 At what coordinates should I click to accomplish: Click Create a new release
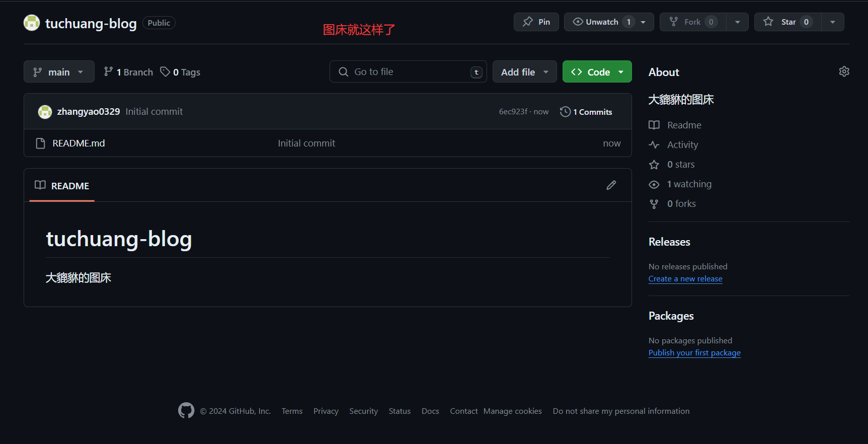pos(685,279)
